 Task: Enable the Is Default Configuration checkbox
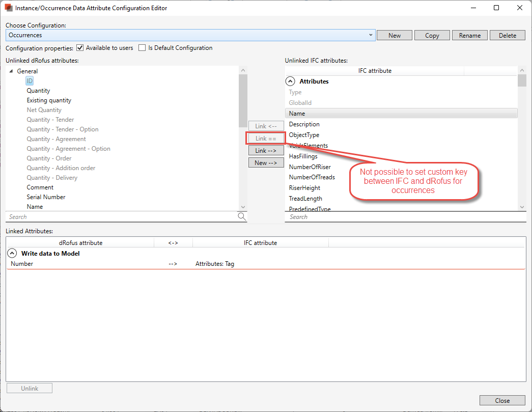point(142,48)
